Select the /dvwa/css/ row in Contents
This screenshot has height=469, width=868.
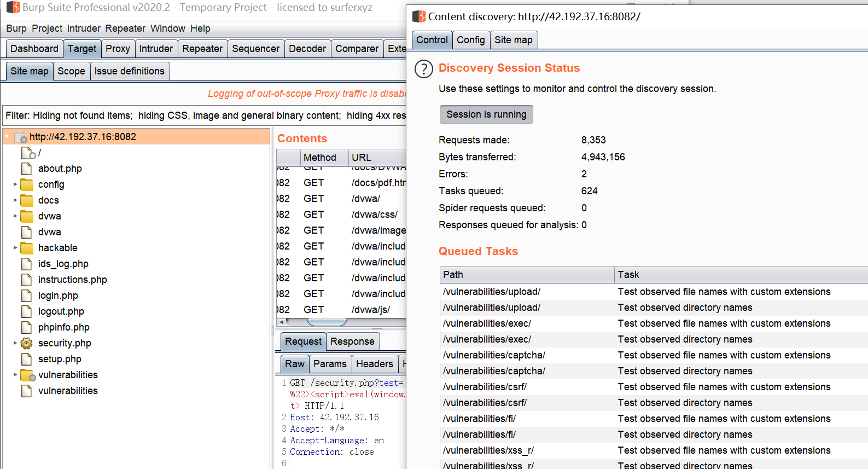(341, 215)
